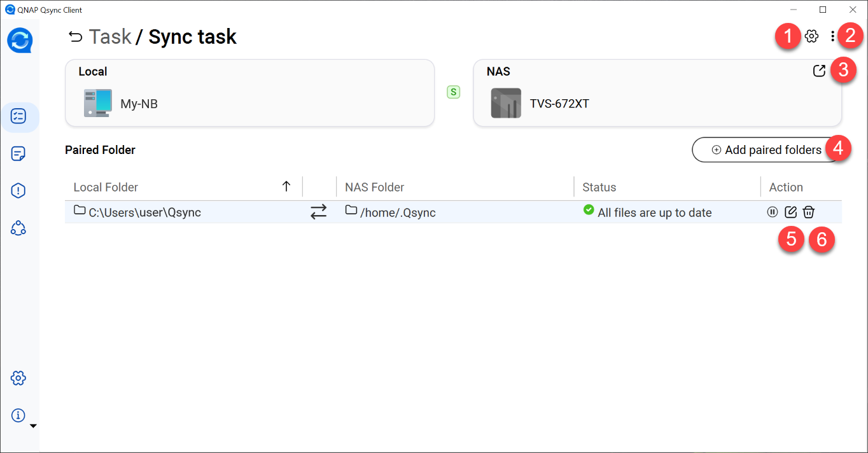Viewport: 868px width, 453px height.
Task: Open the three-dot more options menu
Action: (832, 37)
